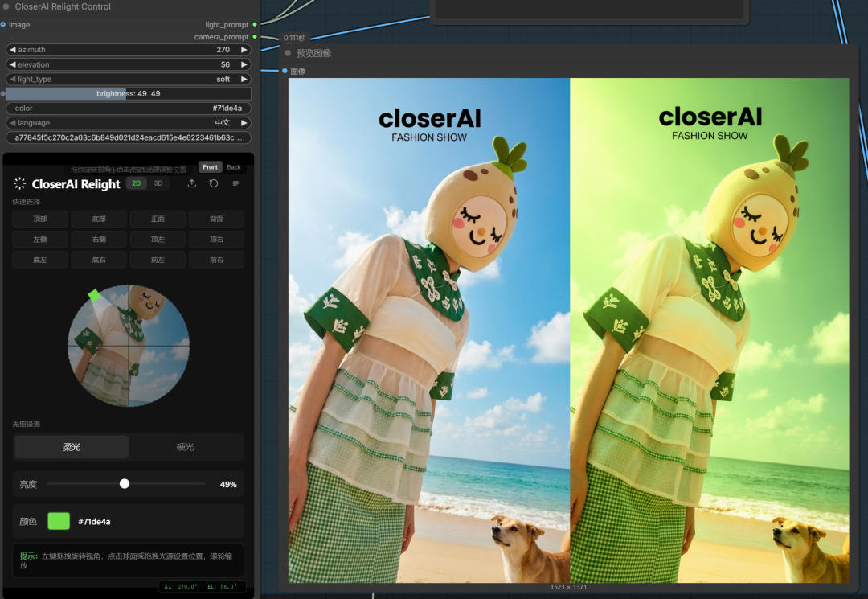
Task: Click the 前右 quick select button
Action: pos(216,260)
